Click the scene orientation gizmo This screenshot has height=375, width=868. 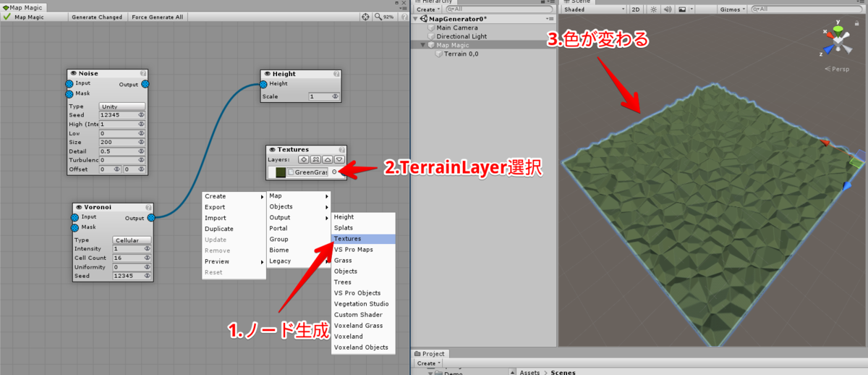840,41
